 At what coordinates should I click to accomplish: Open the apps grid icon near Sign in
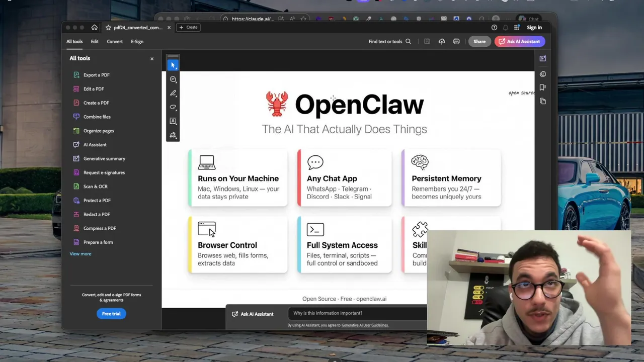point(517,28)
